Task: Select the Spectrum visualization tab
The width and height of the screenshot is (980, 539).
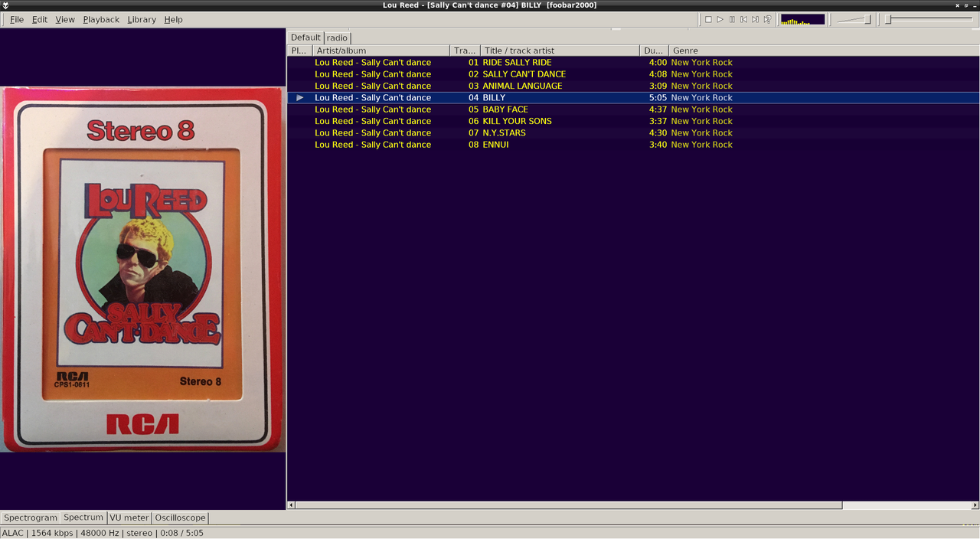Action: [83, 518]
